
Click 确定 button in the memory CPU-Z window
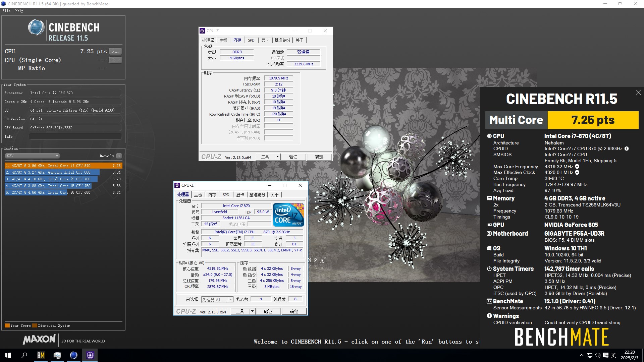coord(319,157)
